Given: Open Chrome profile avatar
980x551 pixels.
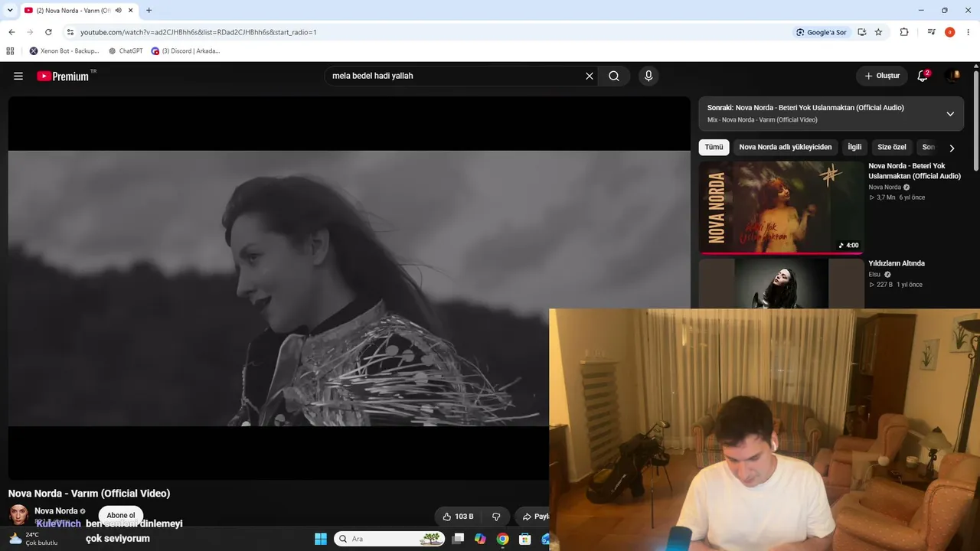Looking at the screenshot, I should (x=950, y=32).
